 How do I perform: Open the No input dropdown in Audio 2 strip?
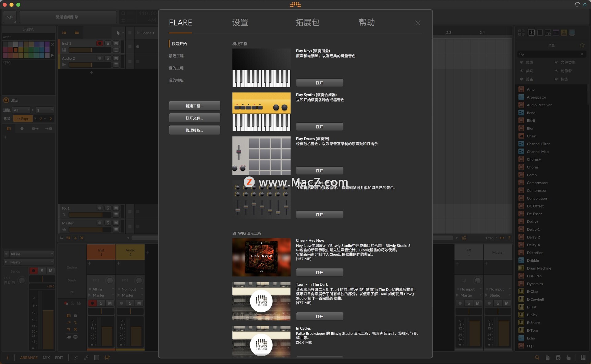(131, 289)
